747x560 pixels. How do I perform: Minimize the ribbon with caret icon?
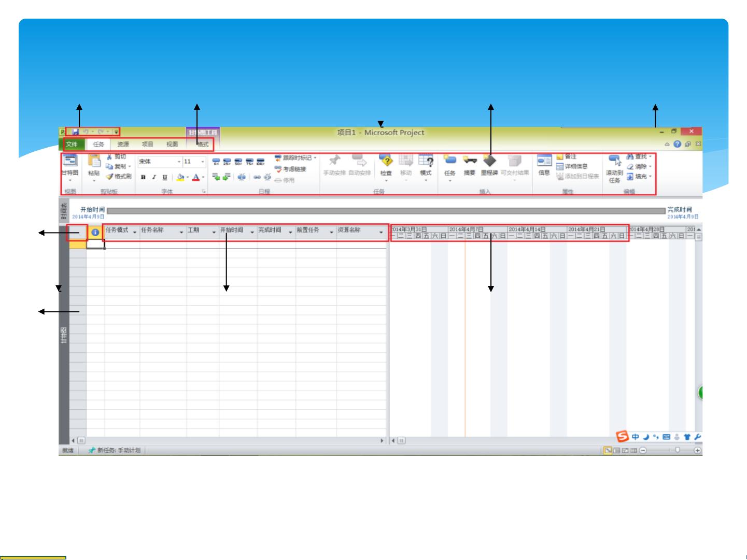pyautogui.click(x=667, y=145)
